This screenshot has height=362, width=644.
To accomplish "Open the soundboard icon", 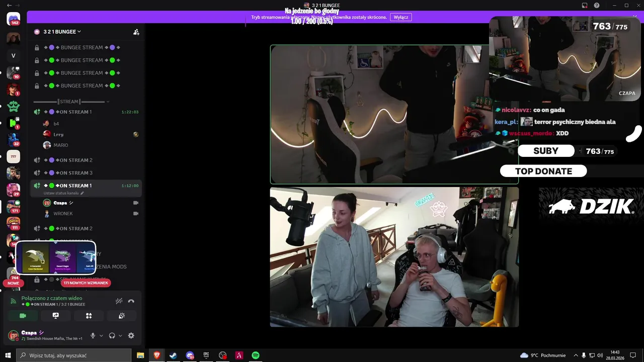I will pyautogui.click(x=121, y=316).
